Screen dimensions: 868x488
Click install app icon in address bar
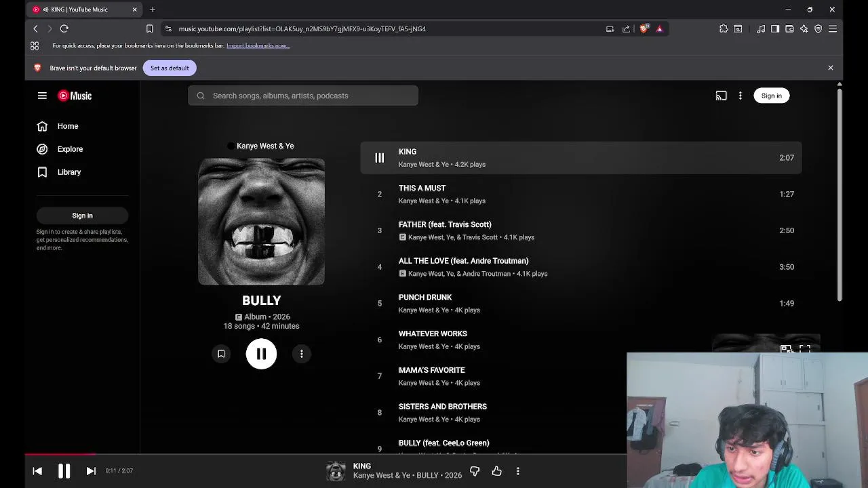[610, 28]
